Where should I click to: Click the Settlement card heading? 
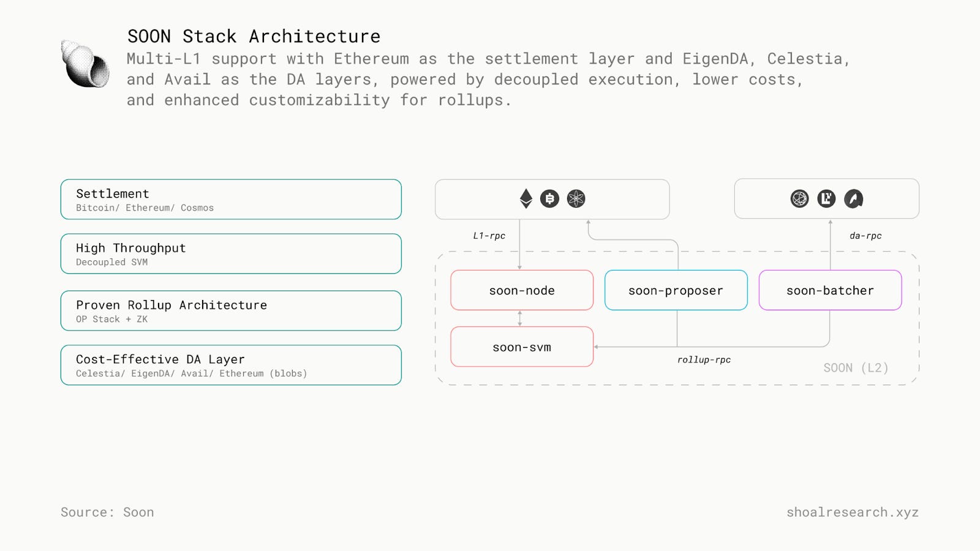coord(113,193)
